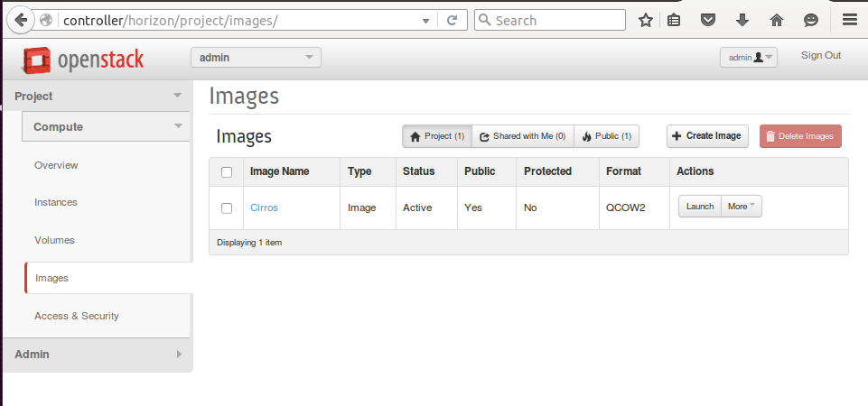Image resolution: width=868 pixels, height=406 pixels.
Task: Open the Pocket icon in toolbar
Action: click(x=709, y=20)
